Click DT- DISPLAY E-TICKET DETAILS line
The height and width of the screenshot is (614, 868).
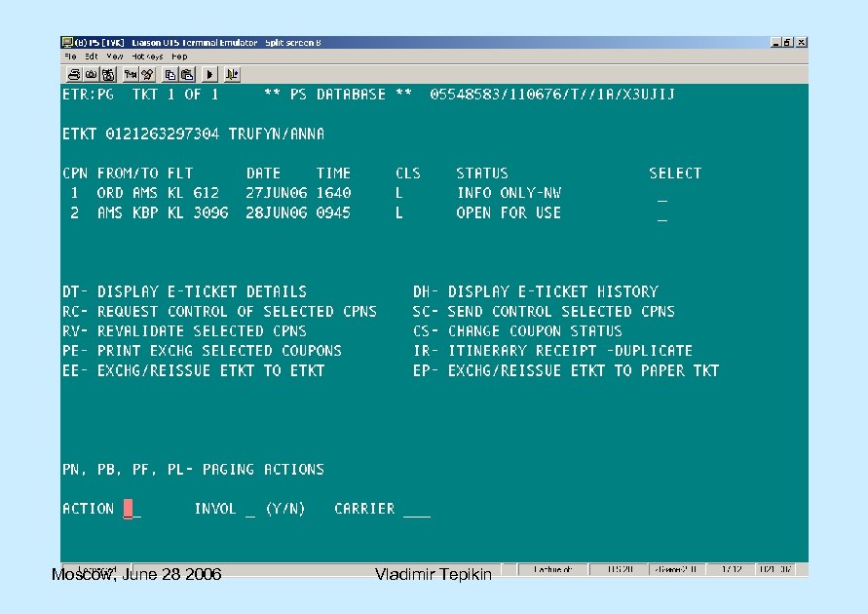click(x=184, y=291)
